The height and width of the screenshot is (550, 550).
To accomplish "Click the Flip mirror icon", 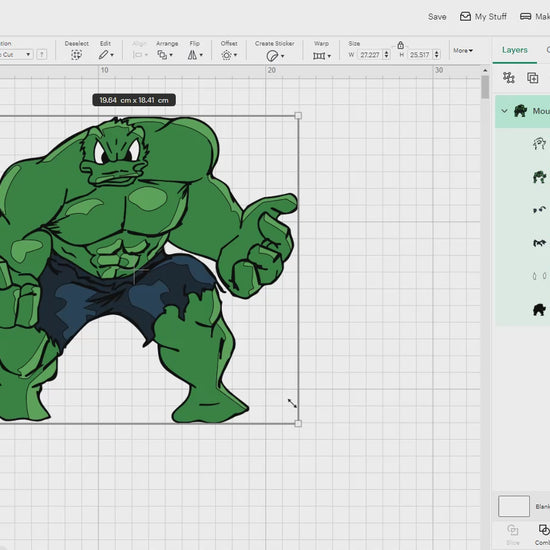I will pyautogui.click(x=192, y=55).
